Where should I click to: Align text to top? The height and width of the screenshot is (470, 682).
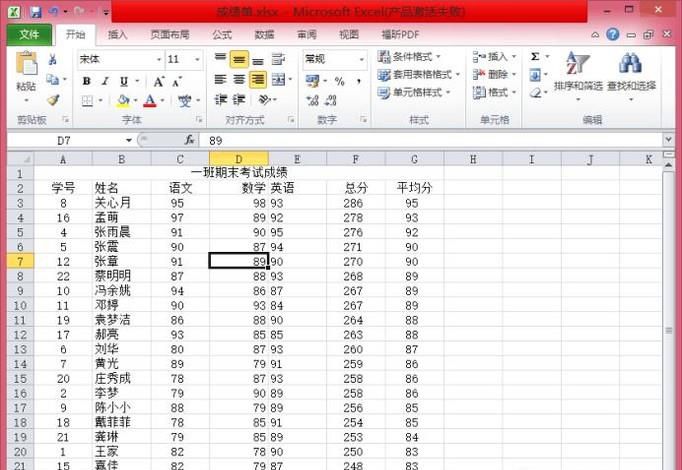pyautogui.click(x=221, y=58)
